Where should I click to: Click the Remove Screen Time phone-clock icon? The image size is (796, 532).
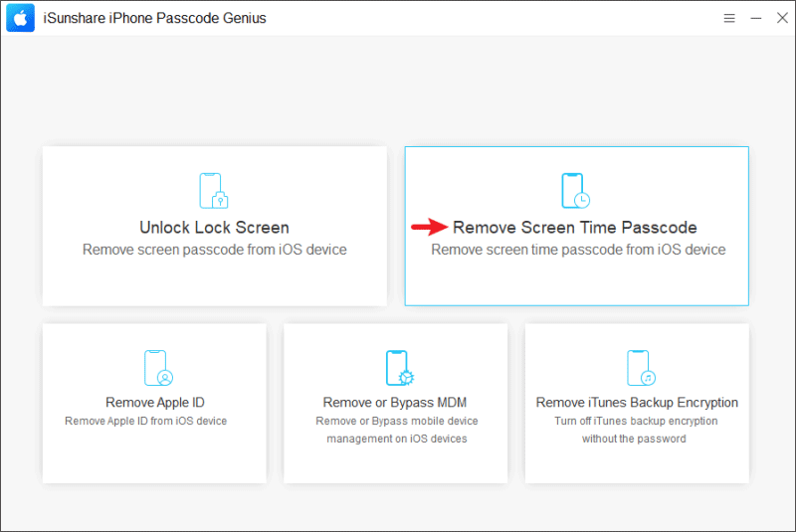576,191
